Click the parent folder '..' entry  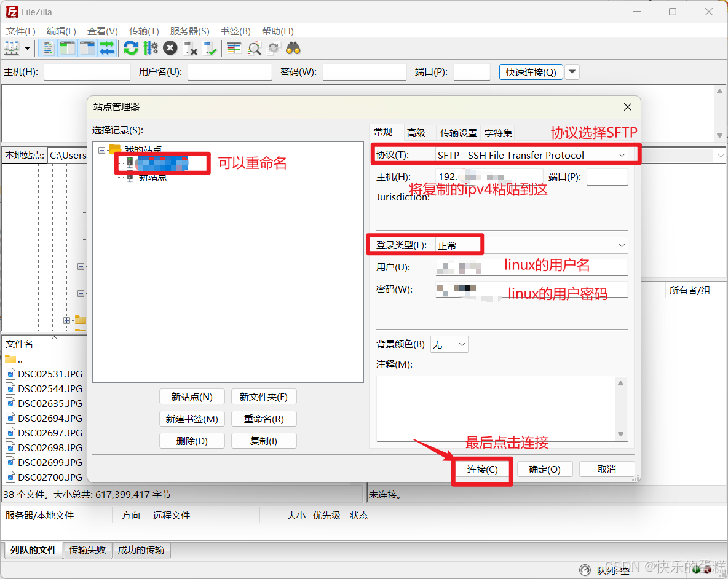14,360
